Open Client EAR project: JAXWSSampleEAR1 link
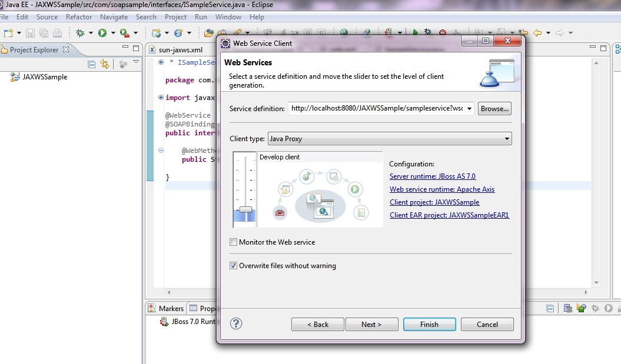Image resolution: width=621 pixels, height=364 pixels. pos(449,215)
